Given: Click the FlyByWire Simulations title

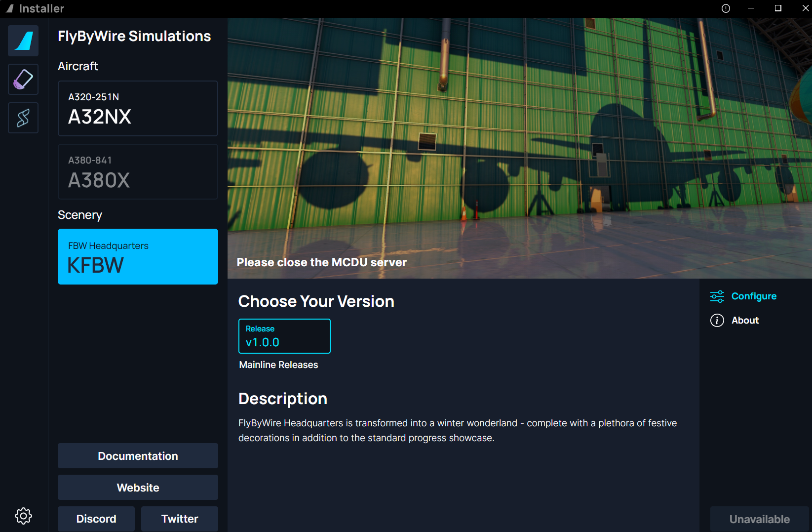Looking at the screenshot, I should [134, 36].
